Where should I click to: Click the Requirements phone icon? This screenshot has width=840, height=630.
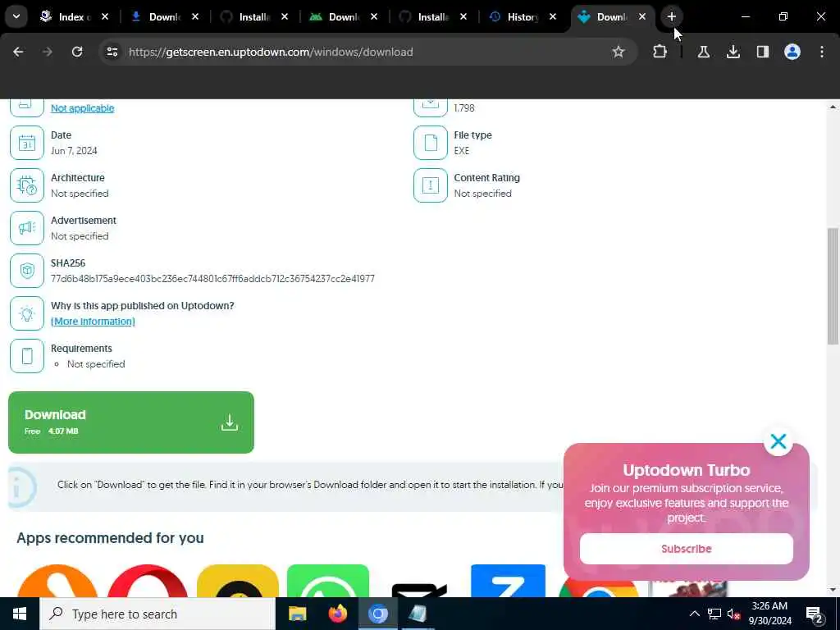tap(27, 356)
